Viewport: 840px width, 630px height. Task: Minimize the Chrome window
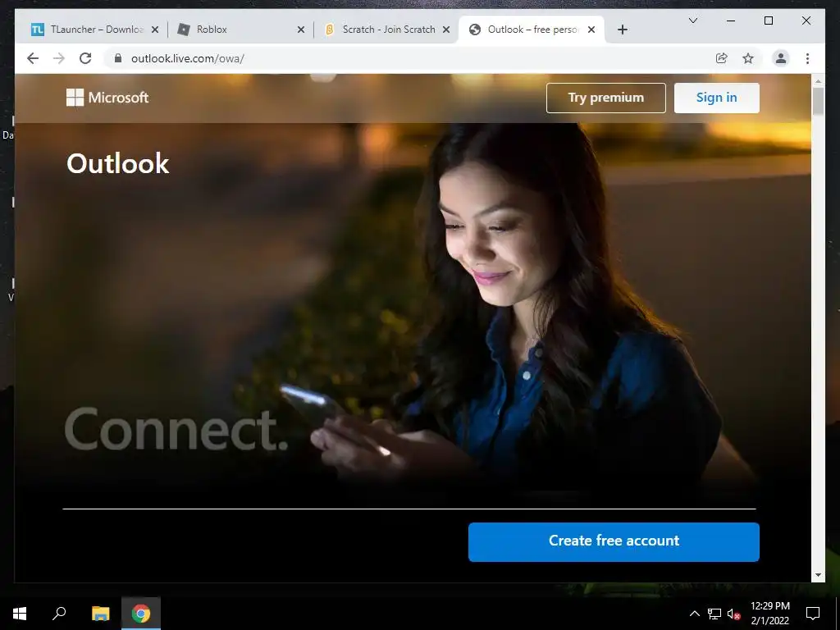(731, 21)
